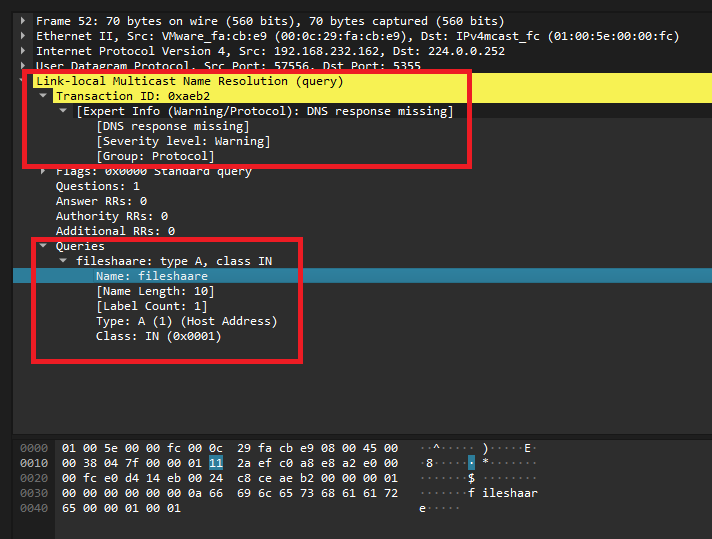The height and width of the screenshot is (539, 712).
Task: Collapse the Expert Info warning node
Action: (64, 111)
